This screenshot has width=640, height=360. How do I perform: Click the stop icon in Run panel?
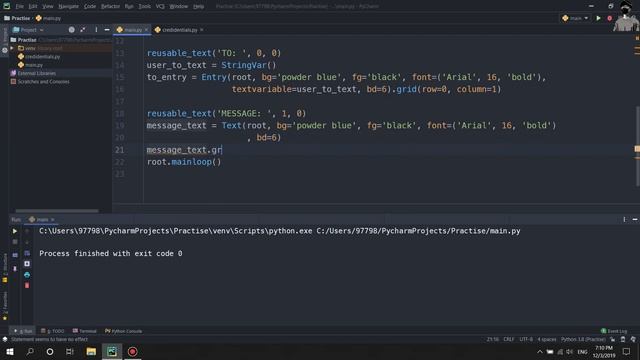pyautogui.click(x=15, y=242)
